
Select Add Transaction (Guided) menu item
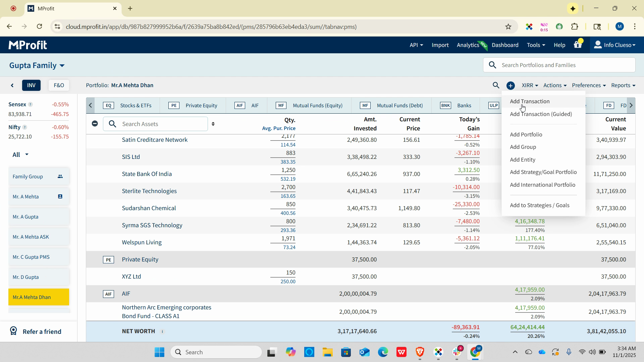[x=541, y=114]
